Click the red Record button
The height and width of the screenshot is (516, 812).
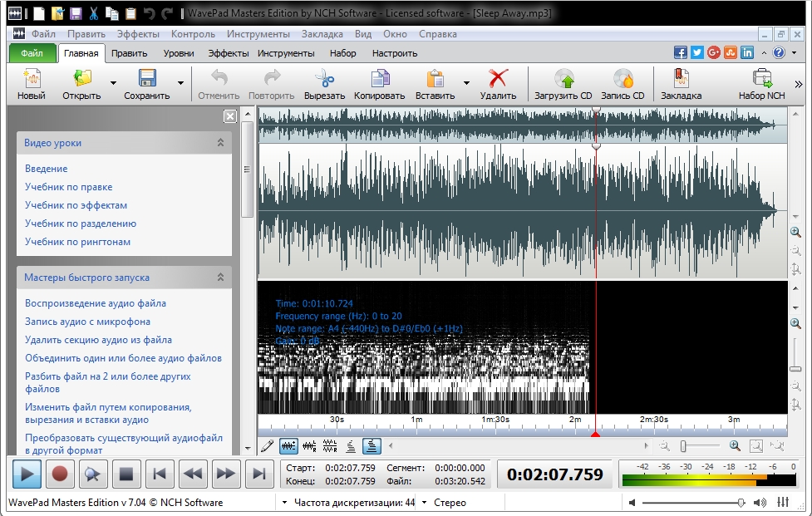(x=60, y=474)
